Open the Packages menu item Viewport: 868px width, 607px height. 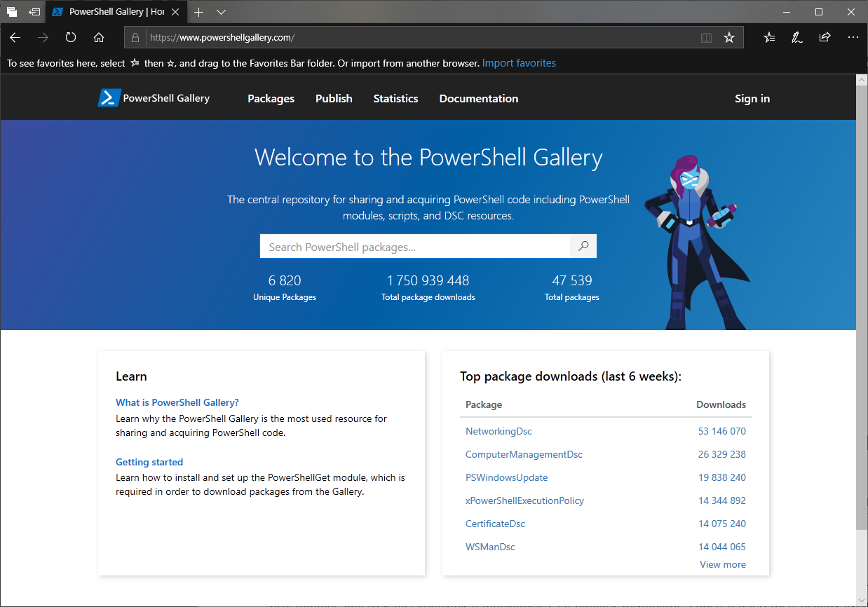click(271, 99)
